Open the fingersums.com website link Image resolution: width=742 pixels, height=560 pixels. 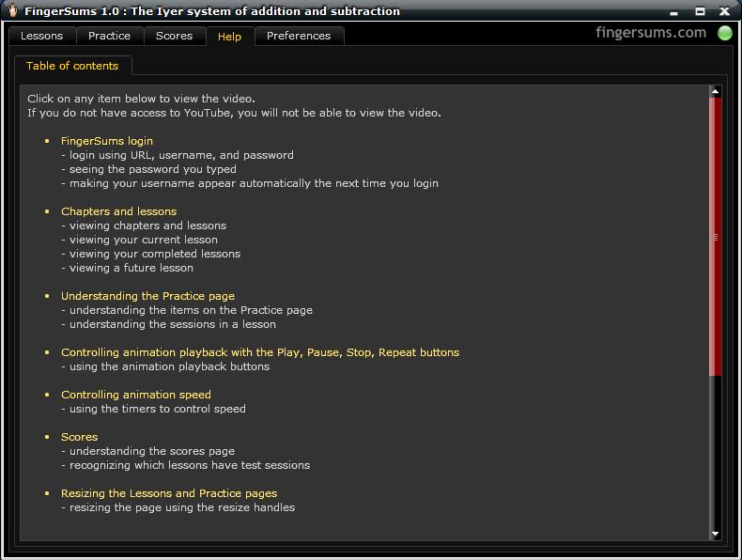pyautogui.click(x=650, y=33)
